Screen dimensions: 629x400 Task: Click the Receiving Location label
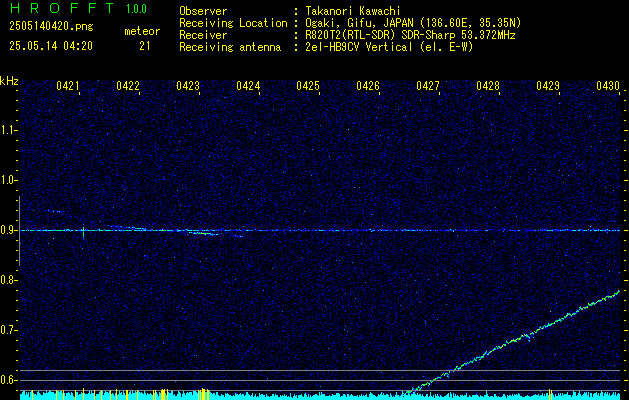233,23
